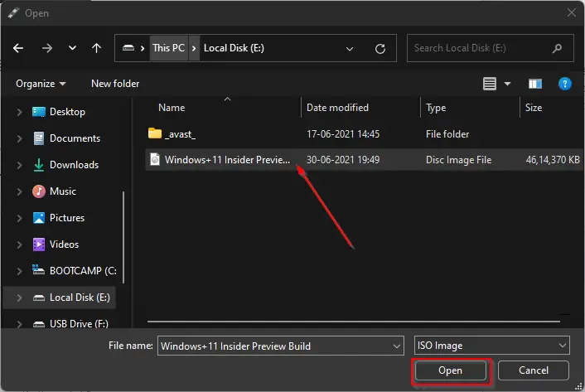Expand the address bar history dropdown
Image resolution: width=585 pixels, height=392 pixels.
(x=350, y=49)
